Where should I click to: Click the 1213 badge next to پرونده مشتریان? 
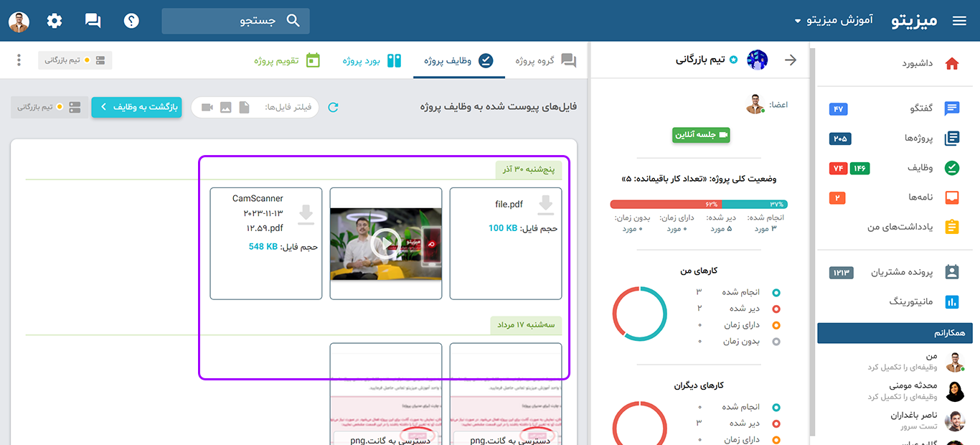coord(842,273)
